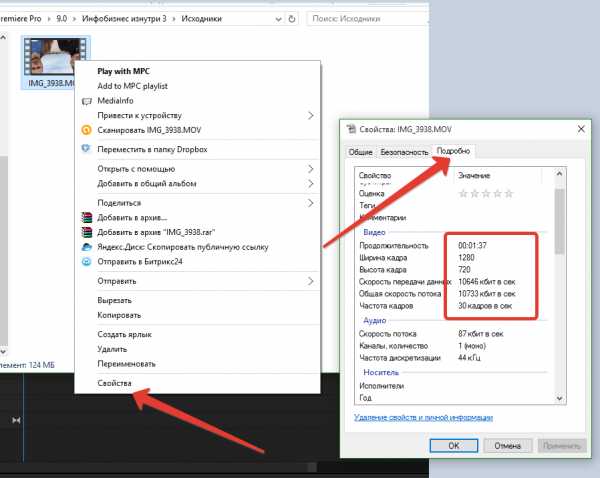Expand Поделиться submenu arrow
600x478 pixels.
click(311, 203)
